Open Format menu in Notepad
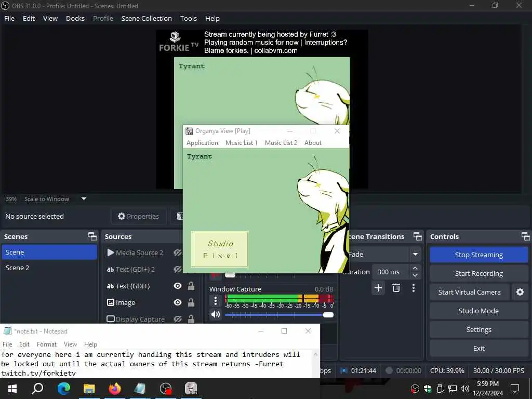This screenshot has height=399, width=532. 46,344
